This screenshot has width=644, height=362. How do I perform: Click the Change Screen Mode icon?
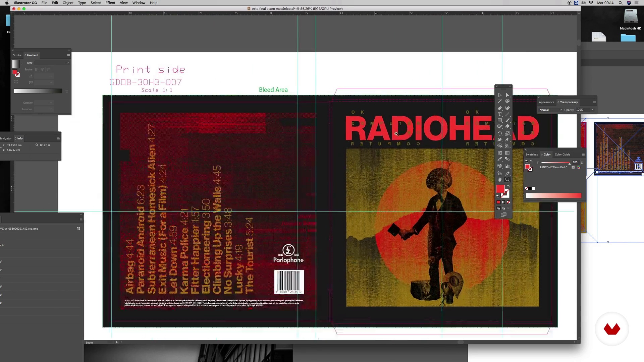coord(503,215)
